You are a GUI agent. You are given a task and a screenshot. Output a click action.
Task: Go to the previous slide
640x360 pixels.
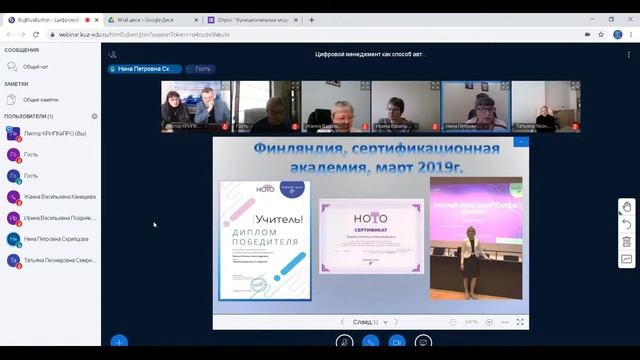(x=342, y=322)
